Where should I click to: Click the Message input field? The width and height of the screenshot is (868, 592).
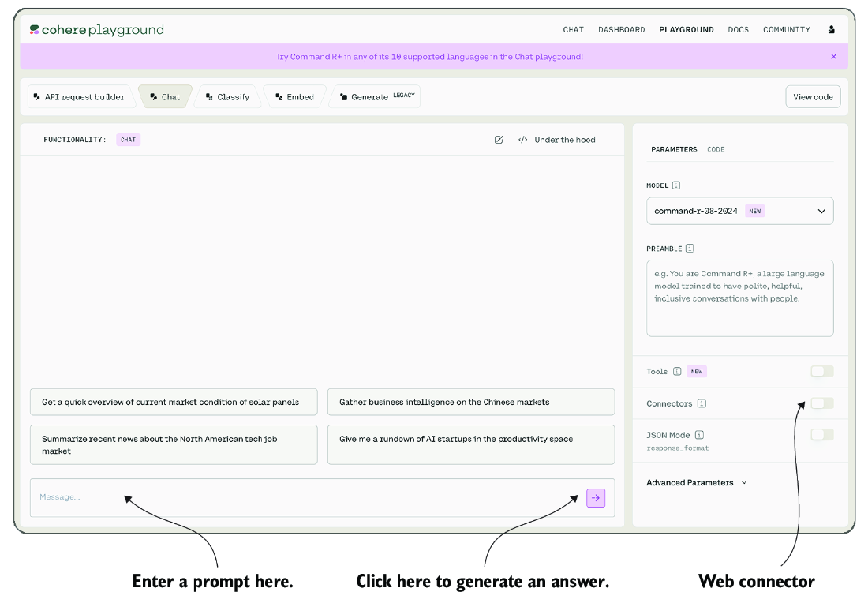point(307,497)
